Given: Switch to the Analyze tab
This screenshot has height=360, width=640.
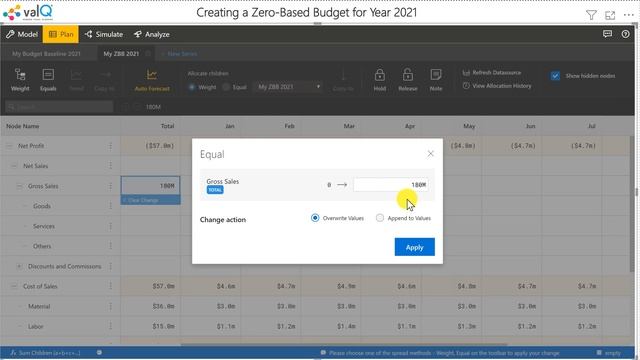Looking at the screenshot, I should pos(151,34).
